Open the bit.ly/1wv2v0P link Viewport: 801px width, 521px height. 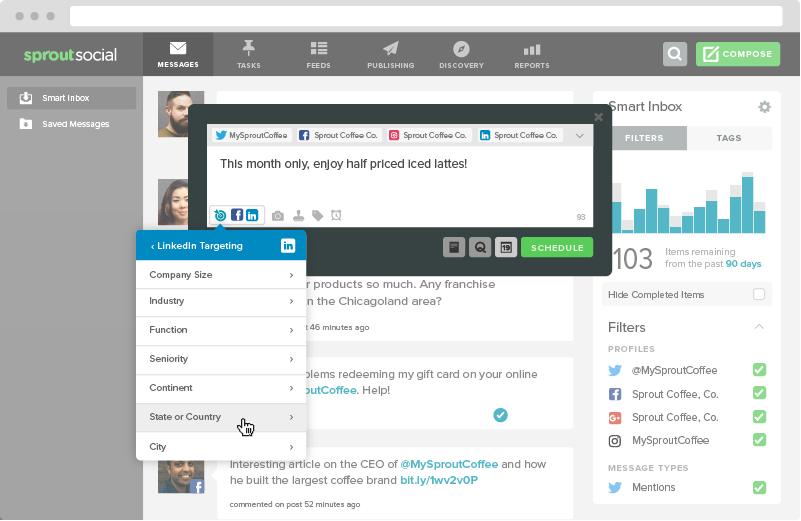(x=439, y=480)
